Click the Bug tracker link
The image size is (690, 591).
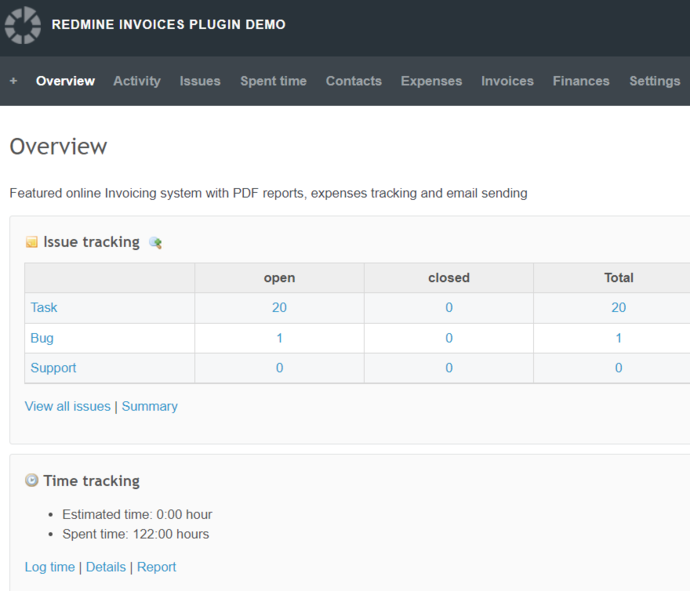[42, 338]
